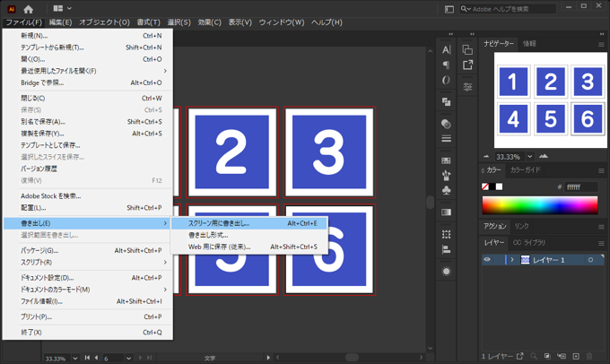This screenshot has height=364, width=610.
Task: Select スクリーン用に書き出し... menu item
Action: tap(249, 223)
